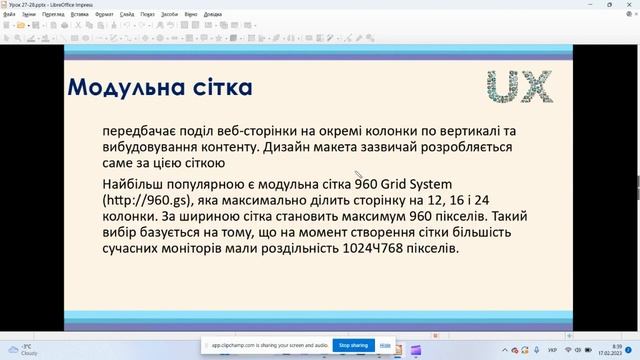Choose the Select arrow tool

(6, 38)
